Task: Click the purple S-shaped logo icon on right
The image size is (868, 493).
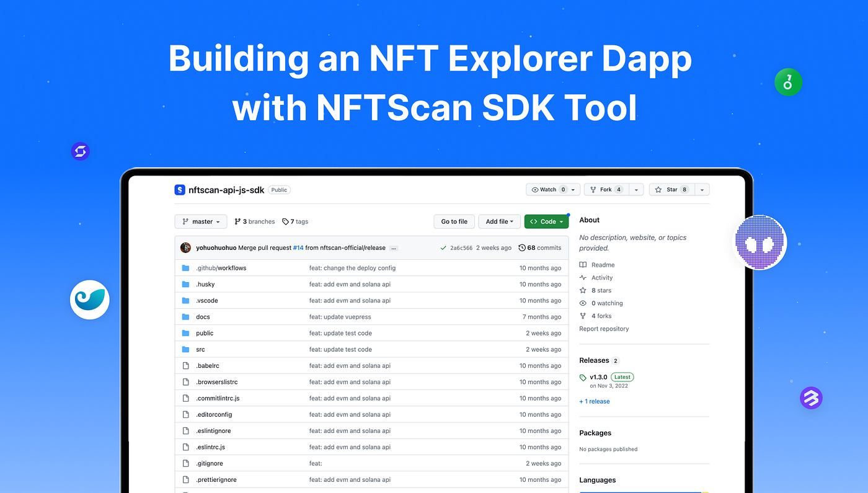Action: (811, 398)
